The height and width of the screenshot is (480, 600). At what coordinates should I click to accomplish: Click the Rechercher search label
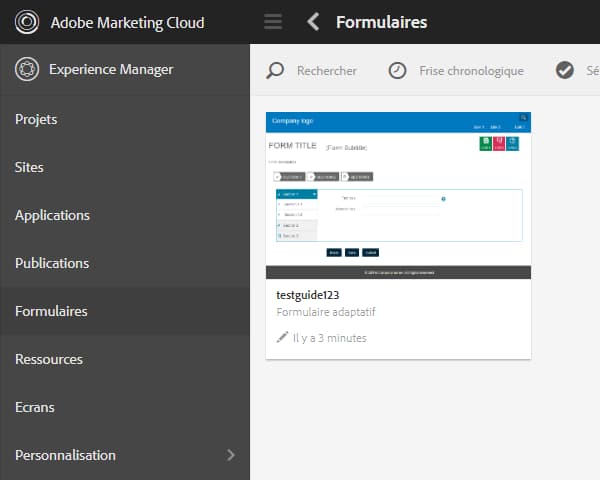tap(326, 70)
